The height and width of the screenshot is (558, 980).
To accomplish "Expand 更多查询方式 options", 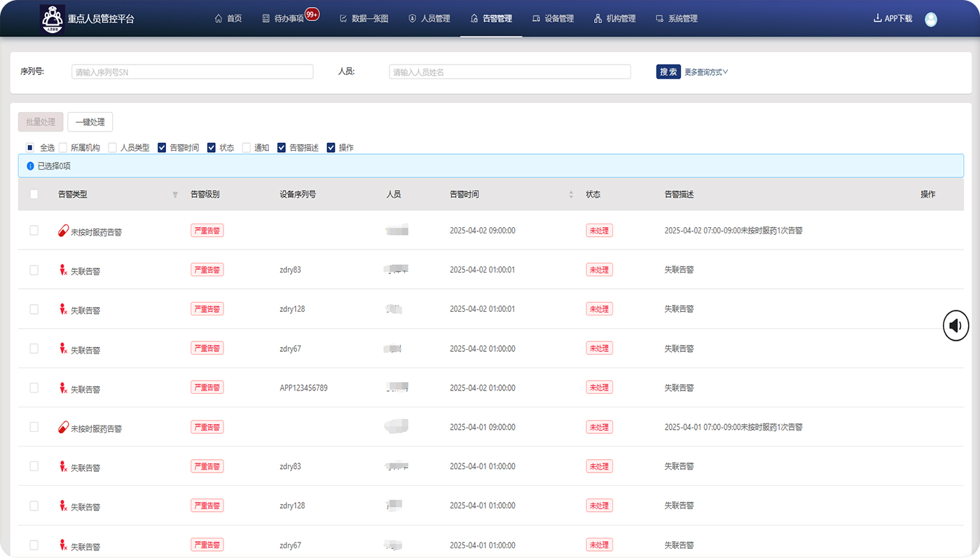I will [706, 72].
